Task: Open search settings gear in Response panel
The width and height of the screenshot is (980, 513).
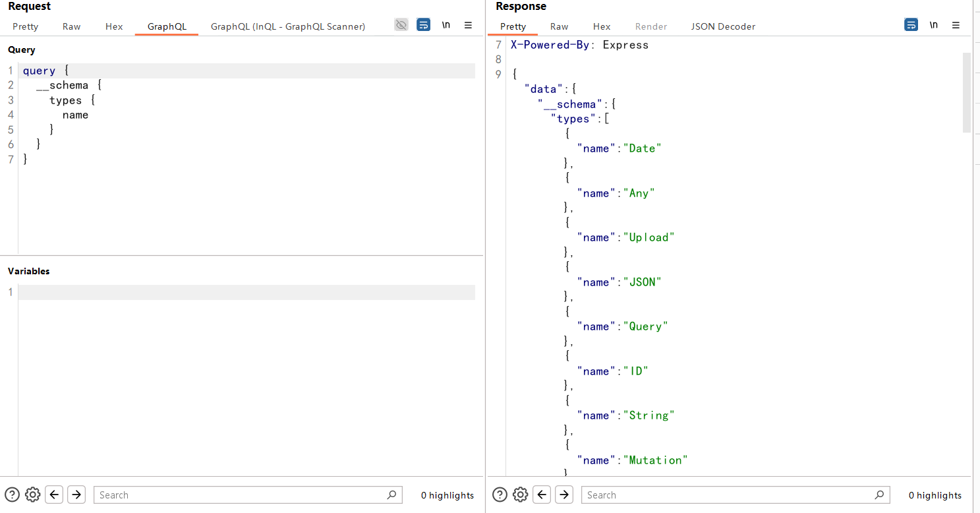Action: pos(521,495)
